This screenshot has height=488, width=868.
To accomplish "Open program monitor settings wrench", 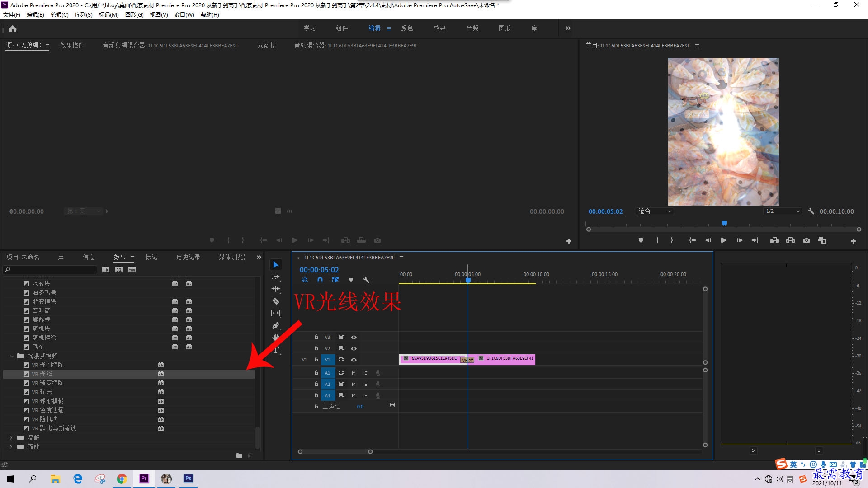I will [811, 211].
